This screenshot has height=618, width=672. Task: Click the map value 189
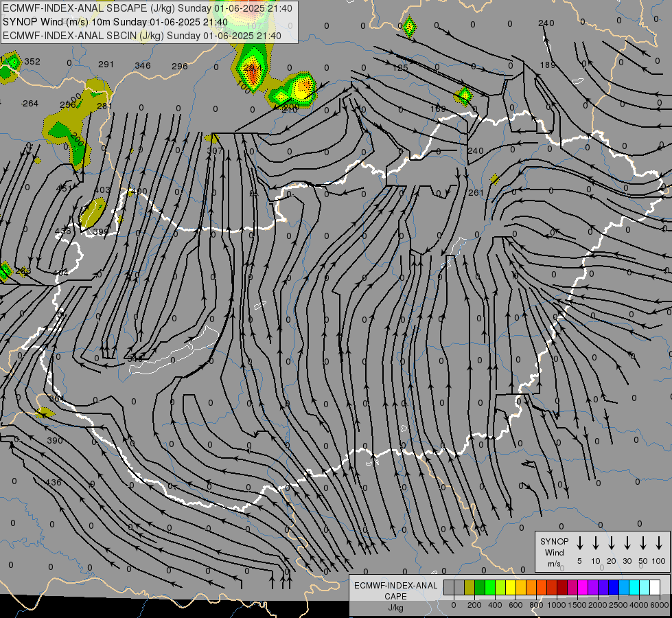pyautogui.click(x=547, y=65)
